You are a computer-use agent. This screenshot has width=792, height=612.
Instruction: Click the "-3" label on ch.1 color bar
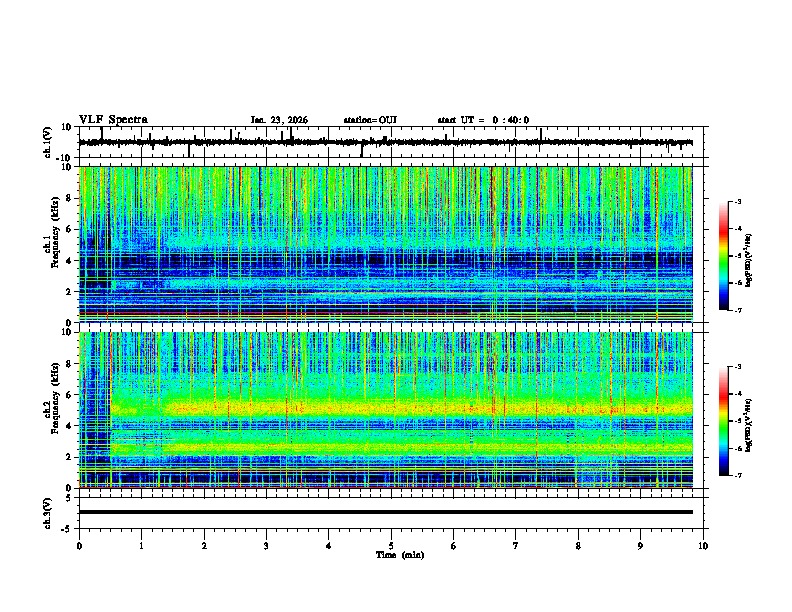click(x=738, y=201)
